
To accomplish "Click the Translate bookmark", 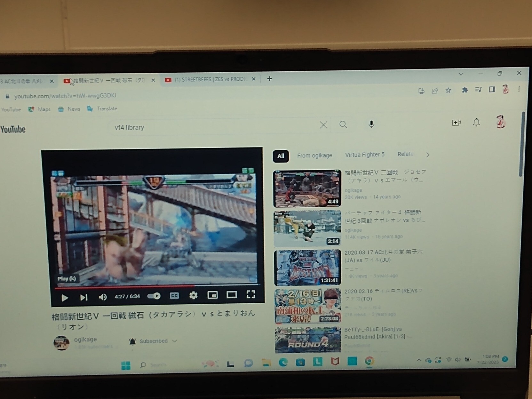I will point(107,109).
